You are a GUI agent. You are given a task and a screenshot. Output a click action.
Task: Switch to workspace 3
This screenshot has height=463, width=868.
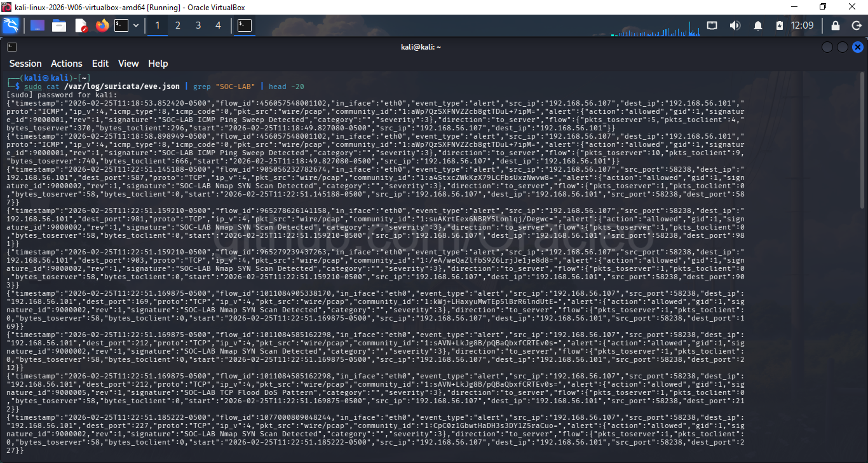(x=198, y=25)
